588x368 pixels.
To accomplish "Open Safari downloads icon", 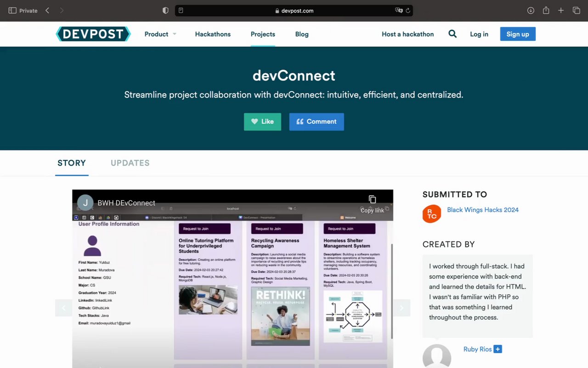I will pyautogui.click(x=531, y=10).
